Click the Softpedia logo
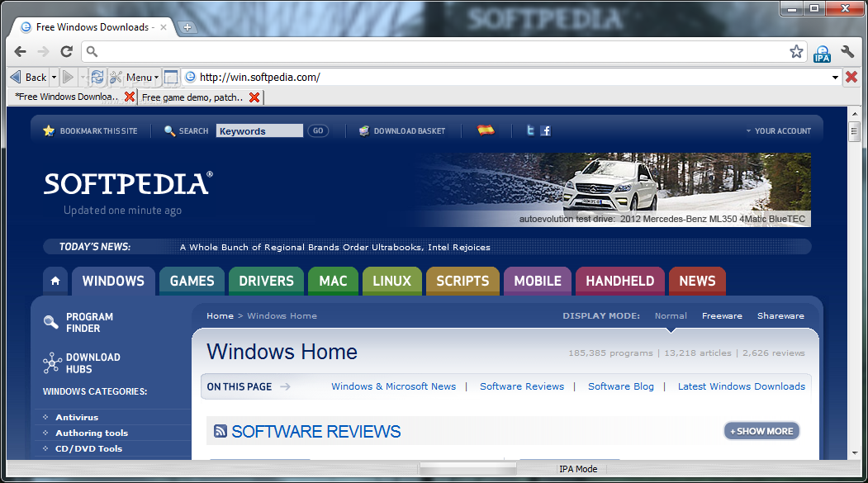This screenshot has height=483, width=868. coord(129,183)
